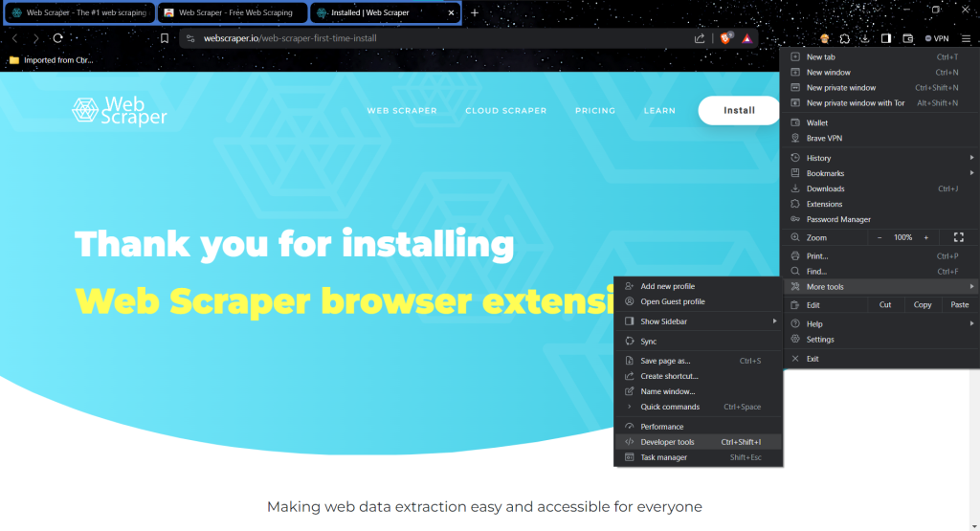Open Imported from Chrome bookmarks folder
Viewport: 980px width, 531px height.
coord(52,60)
